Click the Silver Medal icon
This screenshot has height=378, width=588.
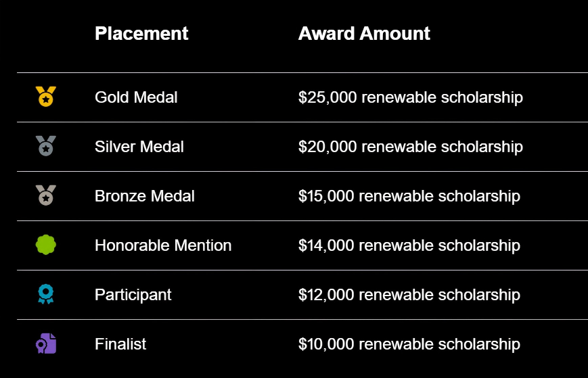click(x=46, y=146)
